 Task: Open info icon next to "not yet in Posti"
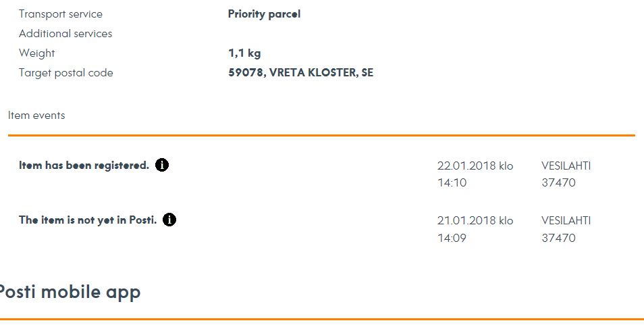(169, 220)
